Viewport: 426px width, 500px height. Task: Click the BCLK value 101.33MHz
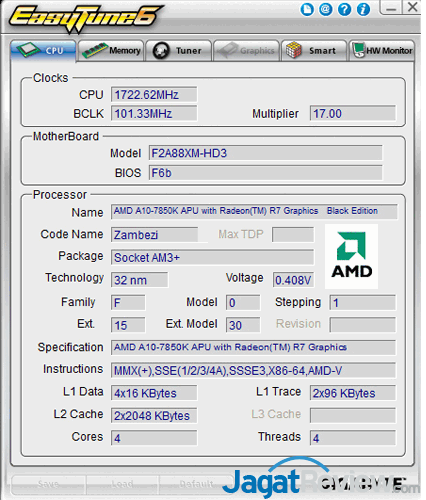(x=154, y=114)
